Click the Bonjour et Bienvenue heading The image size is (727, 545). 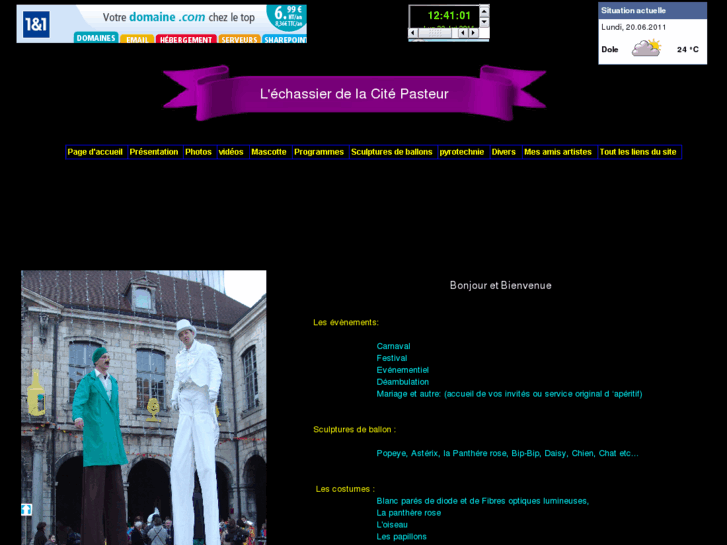501,285
